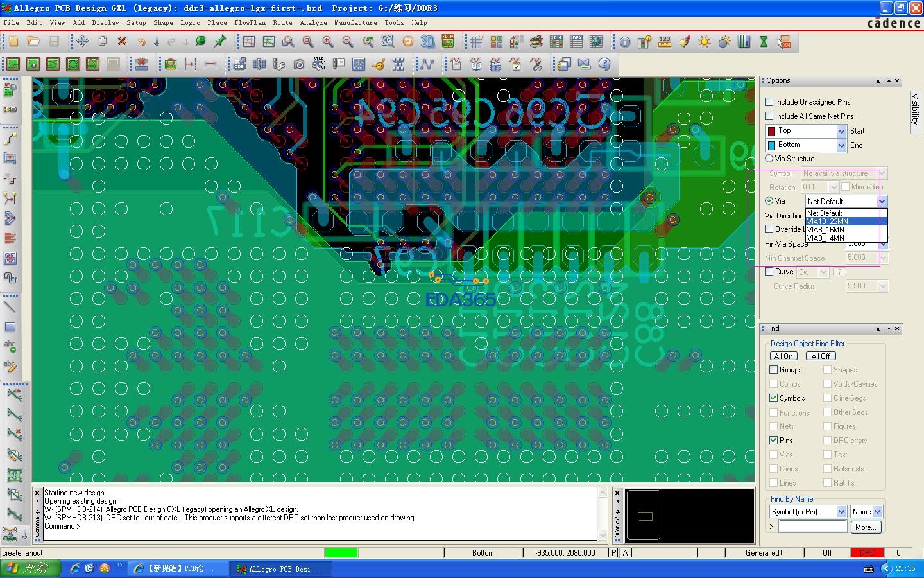Select the Via Structure radio button
924x578 pixels.
[769, 159]
